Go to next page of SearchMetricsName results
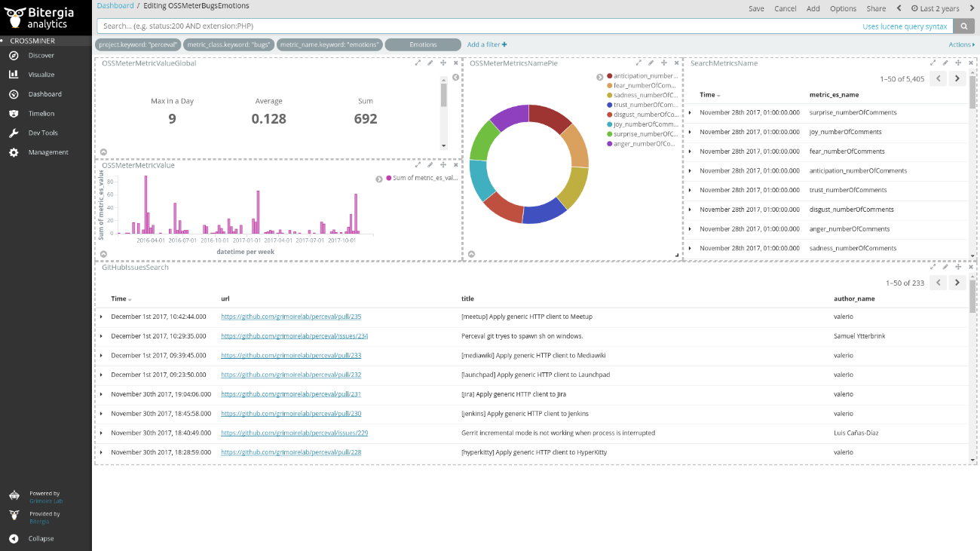This screenshot has width=980, height=551. (x=957, y=78)
